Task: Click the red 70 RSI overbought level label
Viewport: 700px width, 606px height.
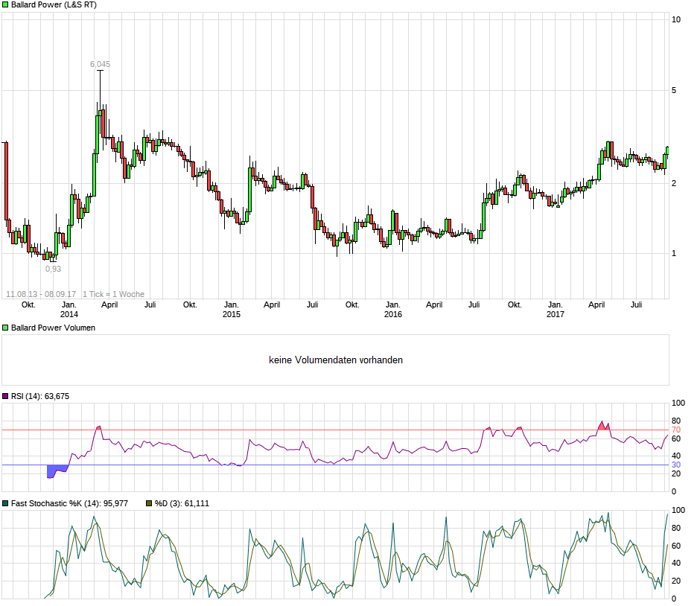Action: (x=676, y=430)
